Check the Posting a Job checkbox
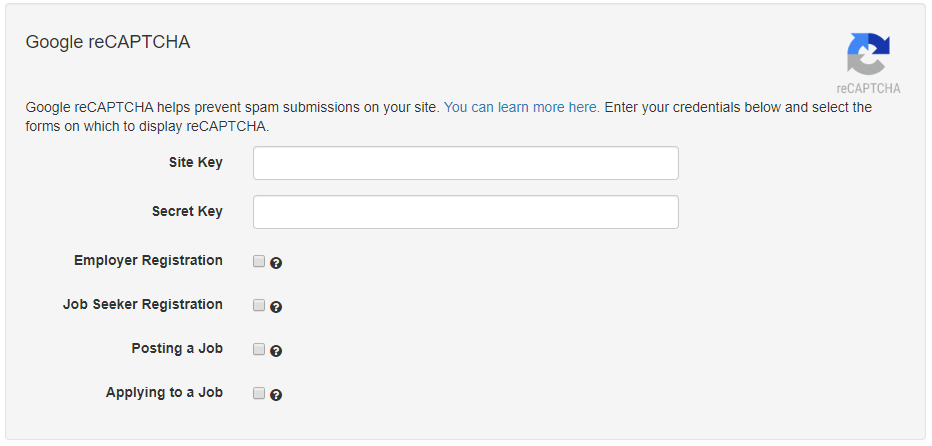Viewport: 932px width, 446px height. tap(259, 349)
